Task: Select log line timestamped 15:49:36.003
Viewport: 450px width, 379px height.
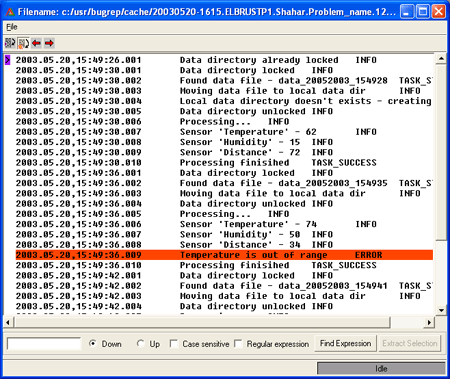Action: tap(224, 194)
